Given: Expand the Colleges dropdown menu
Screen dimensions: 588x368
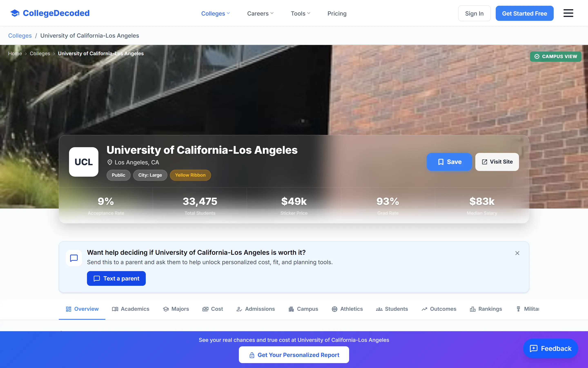Looking at the screenshot, I should coord(215,13).
